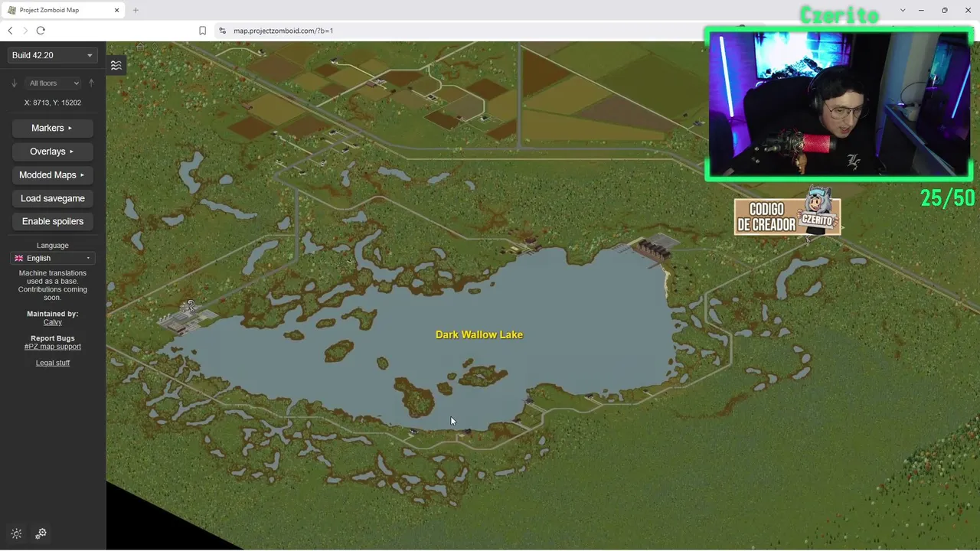980x551 pixels.
Task: Bookmark this page using the bookmark icon
Action: point(203,31)
